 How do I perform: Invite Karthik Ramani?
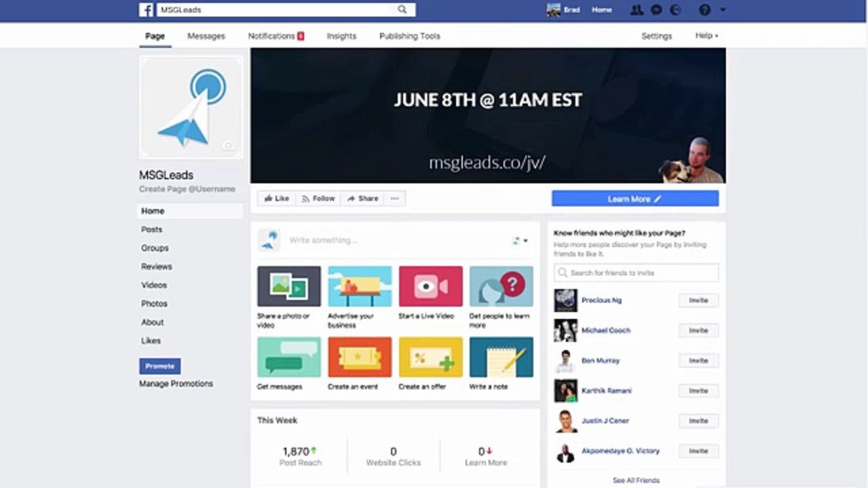(698, 390)
